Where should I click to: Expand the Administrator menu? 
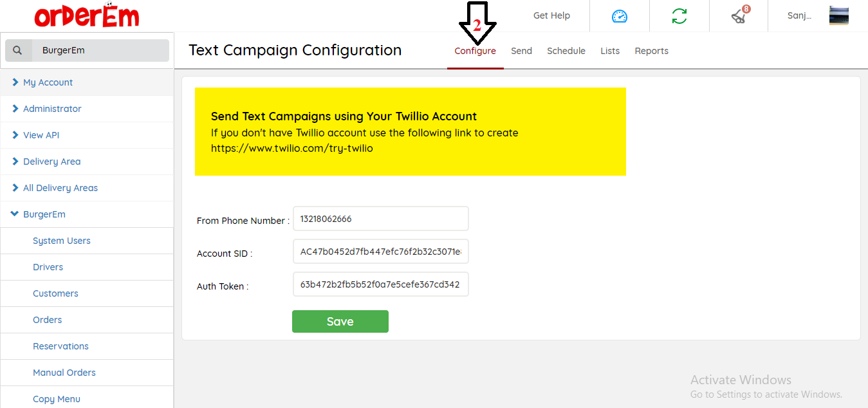52,109
